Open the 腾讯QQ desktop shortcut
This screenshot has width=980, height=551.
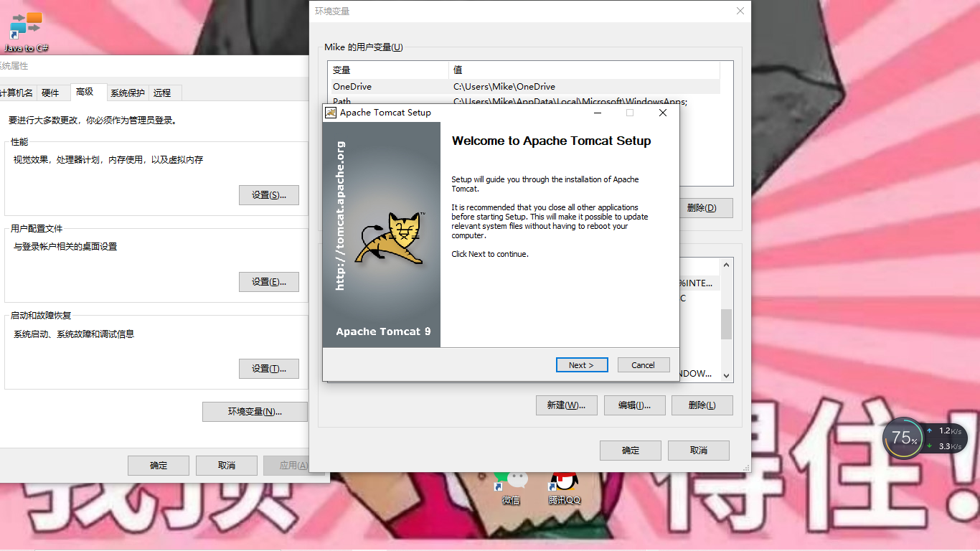(x=564, y=488)
